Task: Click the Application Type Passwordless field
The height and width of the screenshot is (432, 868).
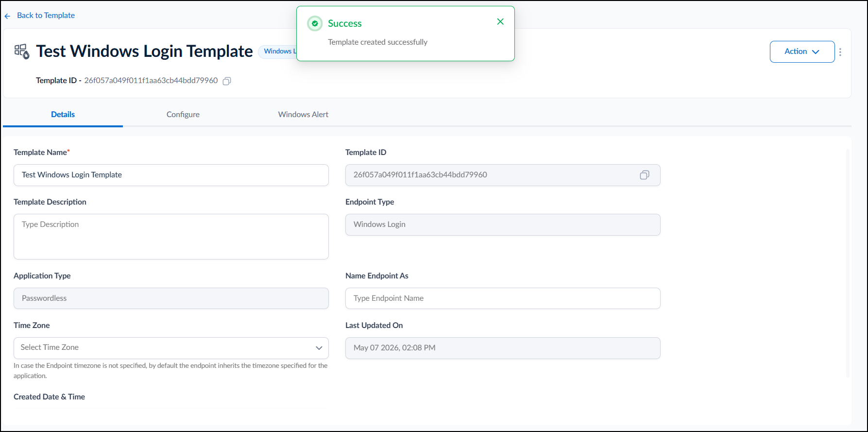Action: click(x=171, y=298)
